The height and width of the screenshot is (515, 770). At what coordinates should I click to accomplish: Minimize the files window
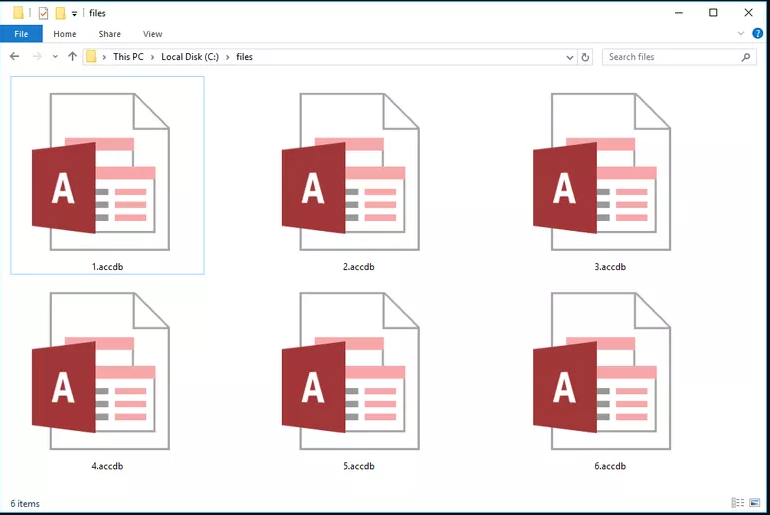point(679,13)
